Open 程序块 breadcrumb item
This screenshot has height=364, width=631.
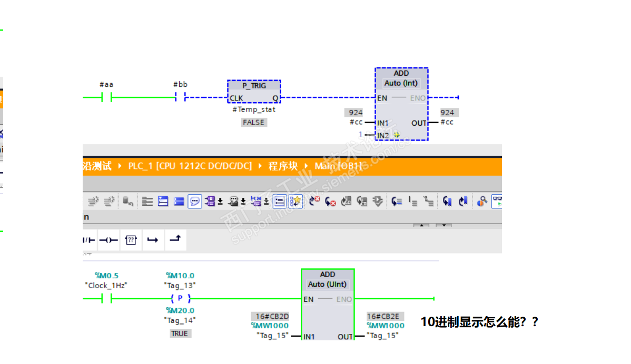pyautogui.click(x=283, y=166)
